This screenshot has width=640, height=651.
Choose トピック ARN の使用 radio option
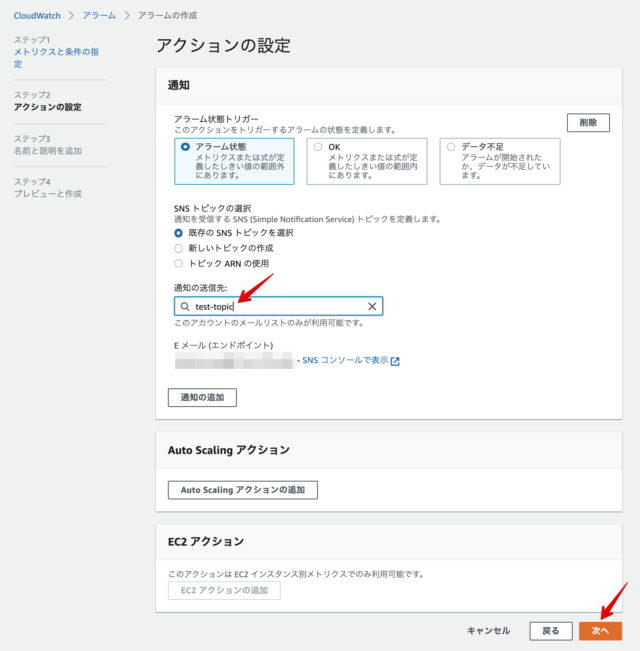click(x=178, y=264)
